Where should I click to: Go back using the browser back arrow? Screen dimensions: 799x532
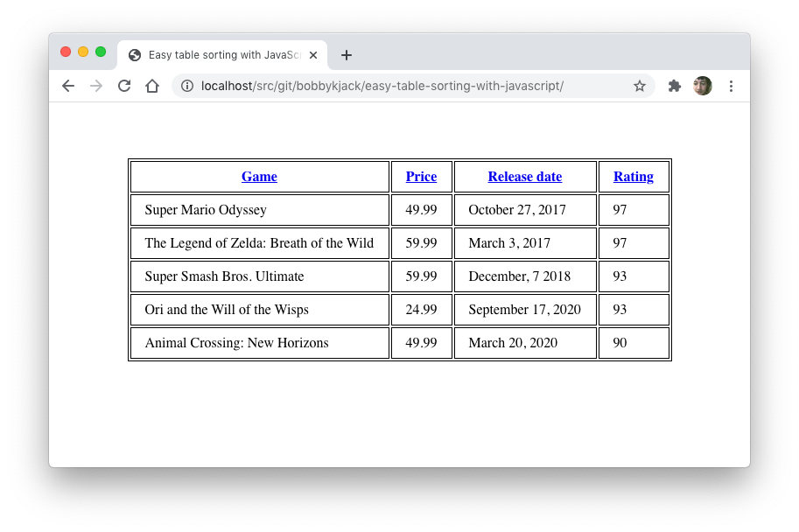68,86
